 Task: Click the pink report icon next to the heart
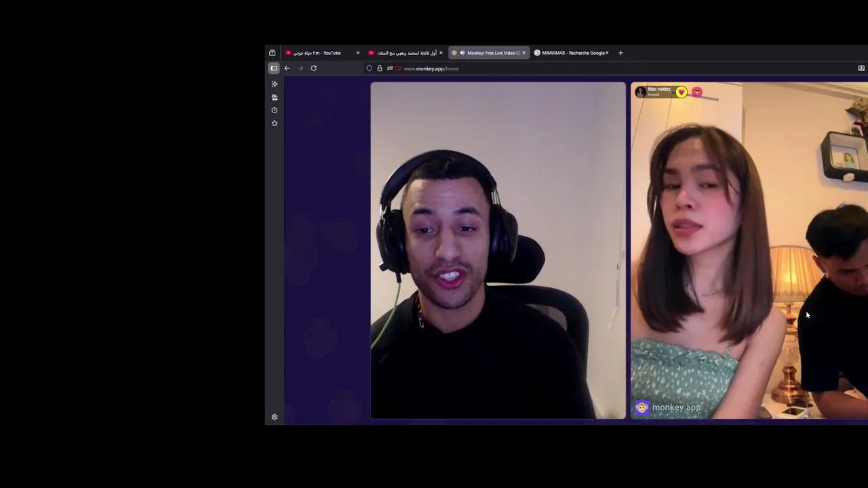pos(696,92)
